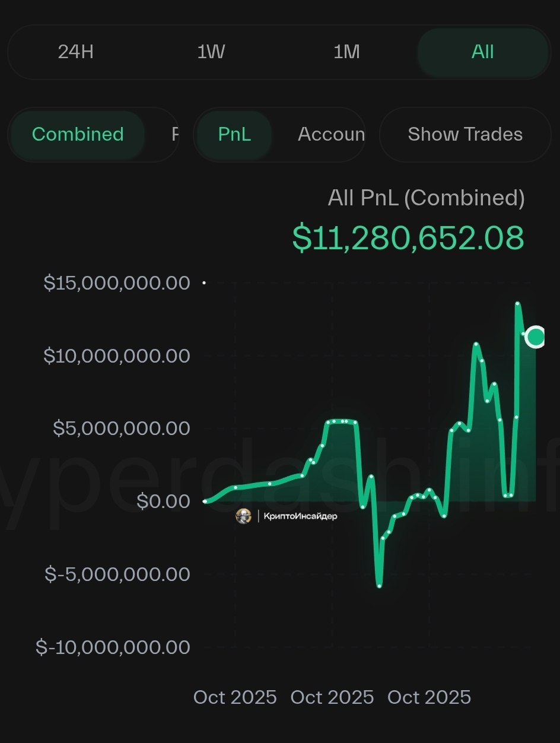
Task: Switch to the 1W time range
Action: tap(211, 52)
